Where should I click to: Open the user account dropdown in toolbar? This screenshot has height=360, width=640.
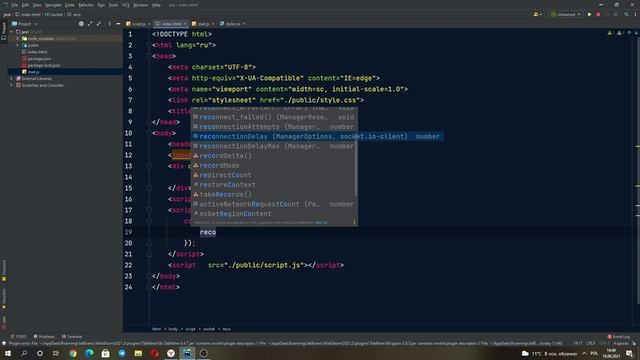pyautogui.click(x=538, y=14)
